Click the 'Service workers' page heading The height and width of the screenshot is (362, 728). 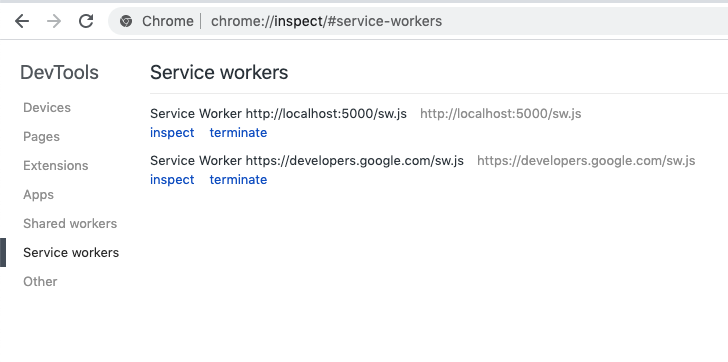click(219, 72)
